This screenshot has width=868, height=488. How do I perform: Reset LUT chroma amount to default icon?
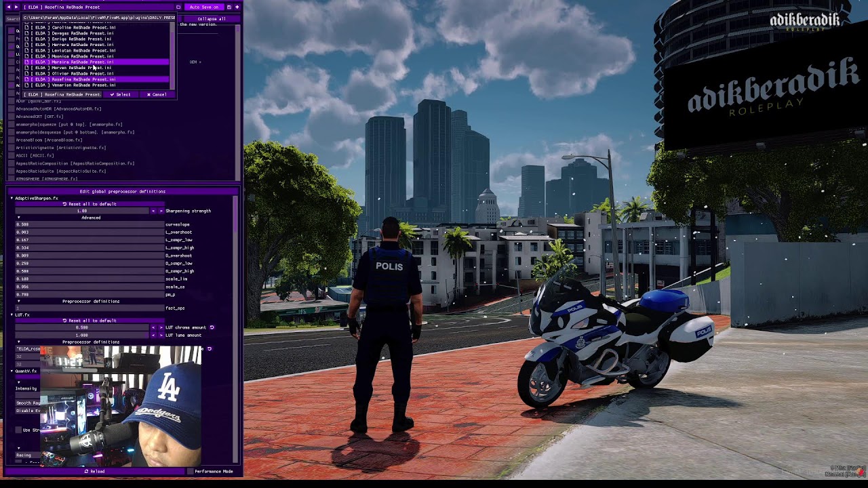tap(212, 327)
